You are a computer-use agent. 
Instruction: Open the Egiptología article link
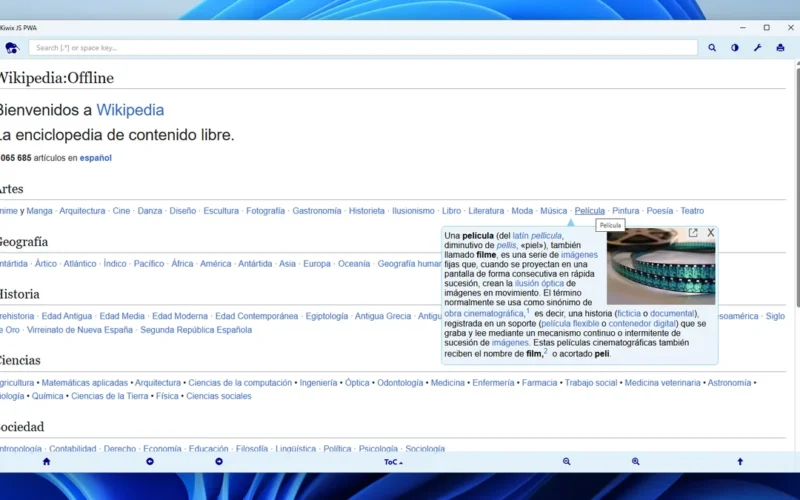tap(327, 316)
